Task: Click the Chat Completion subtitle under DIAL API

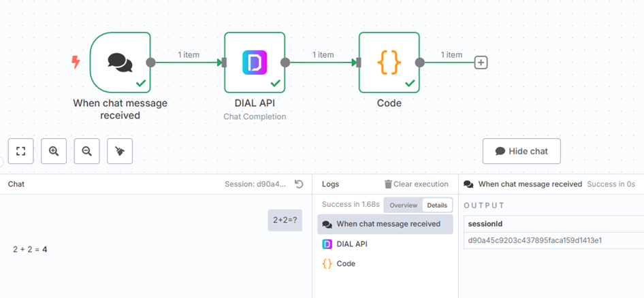Action: (x=255, y=116)
